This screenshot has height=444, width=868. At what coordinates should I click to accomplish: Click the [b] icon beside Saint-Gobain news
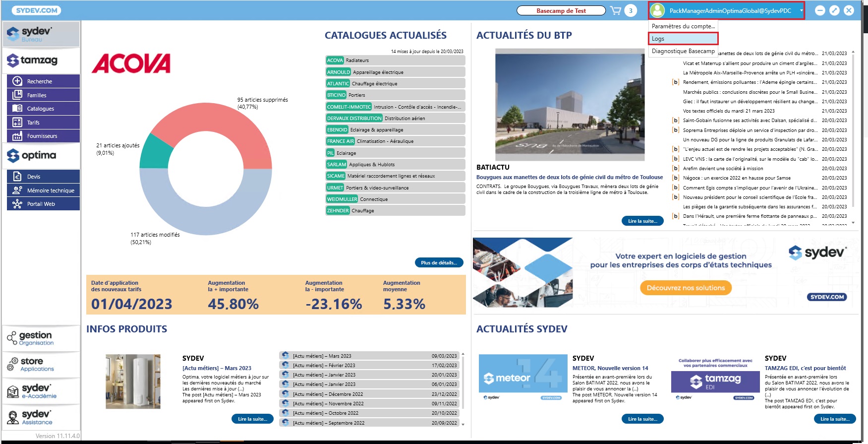pos(675,121)
